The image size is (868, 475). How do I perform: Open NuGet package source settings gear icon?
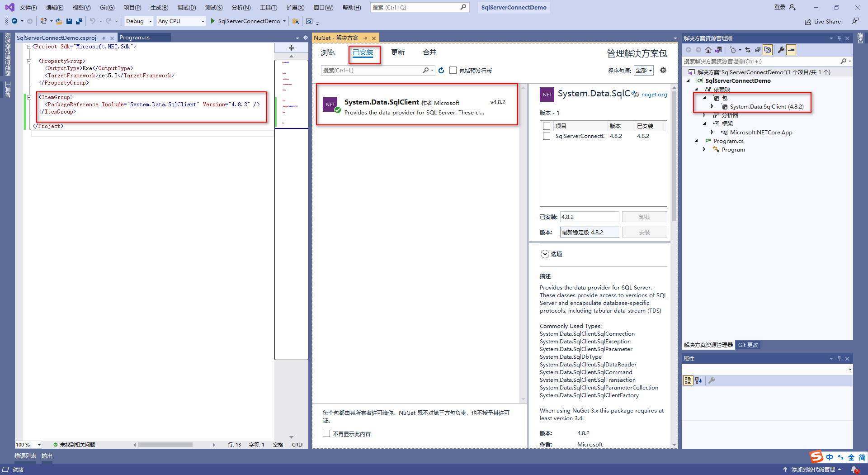(x=663, y=70)
